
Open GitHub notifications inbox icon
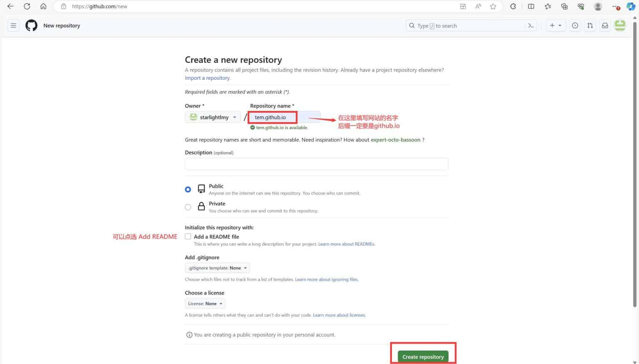(x=605, y=25)
